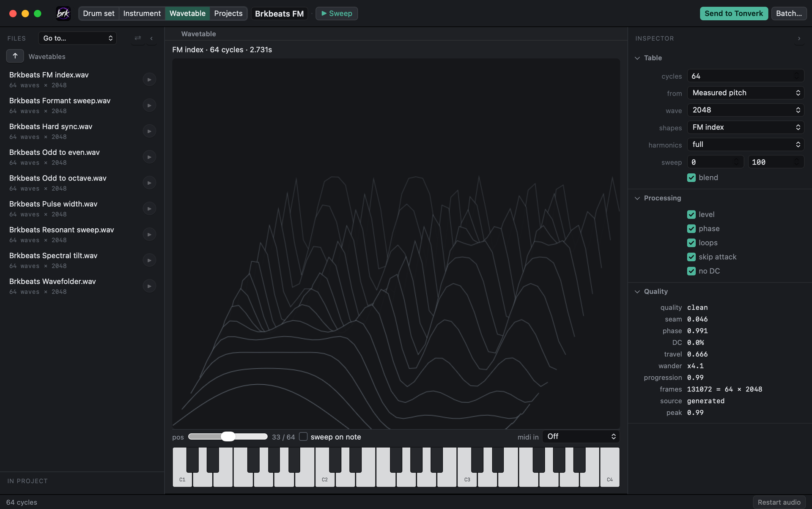Open the from Measured pitch dropdown

(746, 93)
